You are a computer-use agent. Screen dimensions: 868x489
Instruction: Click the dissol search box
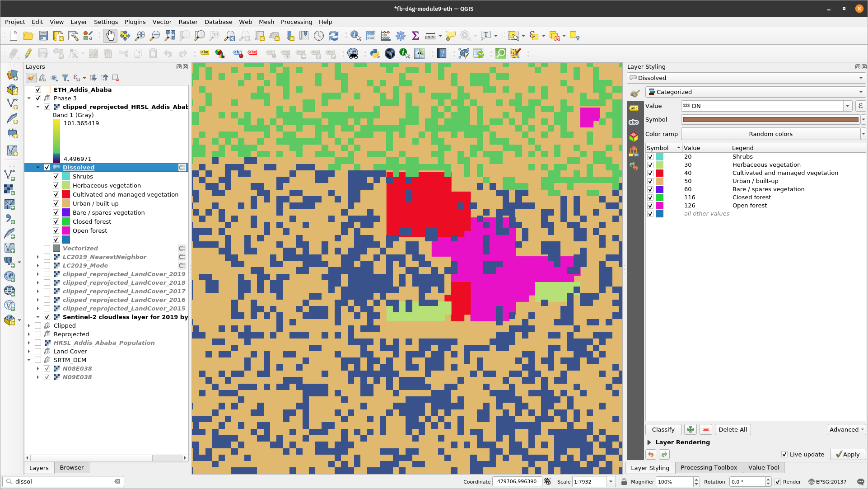[63, 482]
